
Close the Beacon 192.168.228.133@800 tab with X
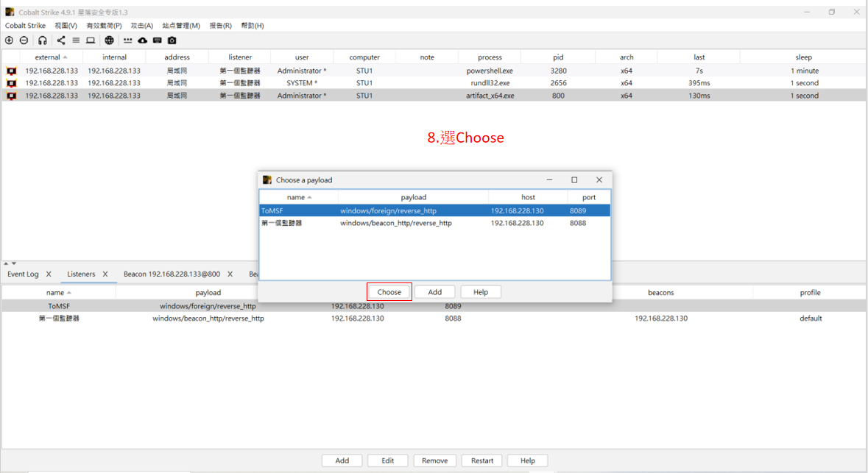click(x=230, y=274)
